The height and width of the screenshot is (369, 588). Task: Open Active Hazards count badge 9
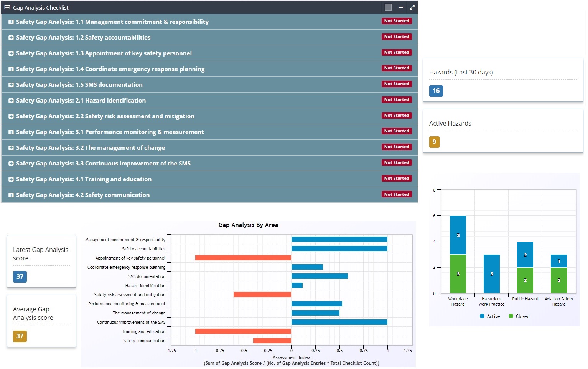click(434, 142)
